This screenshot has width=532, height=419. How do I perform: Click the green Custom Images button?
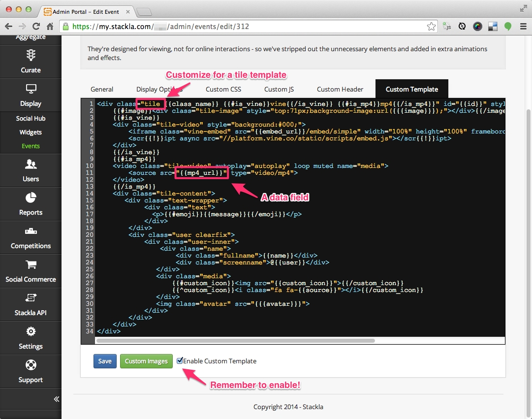(146, 361)
